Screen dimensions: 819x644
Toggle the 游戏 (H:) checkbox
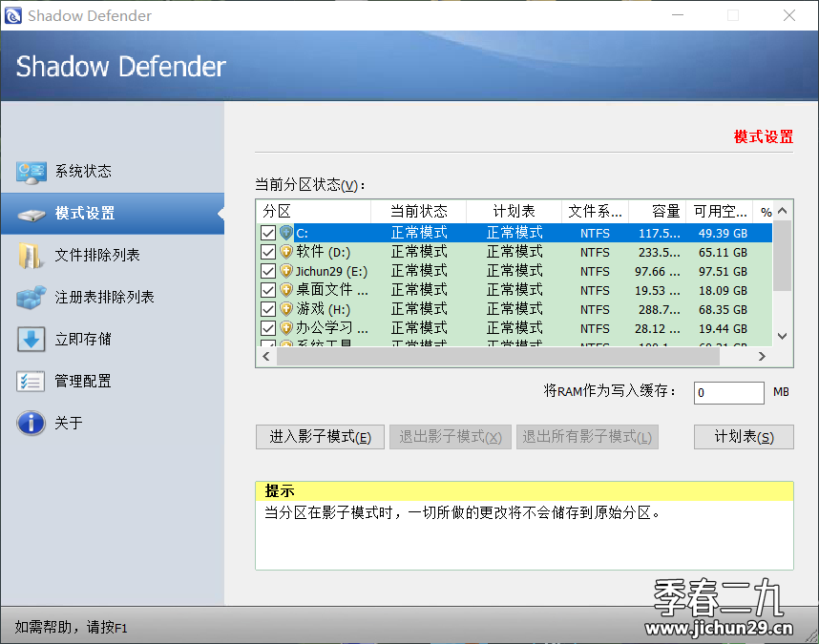click(268, 309)
